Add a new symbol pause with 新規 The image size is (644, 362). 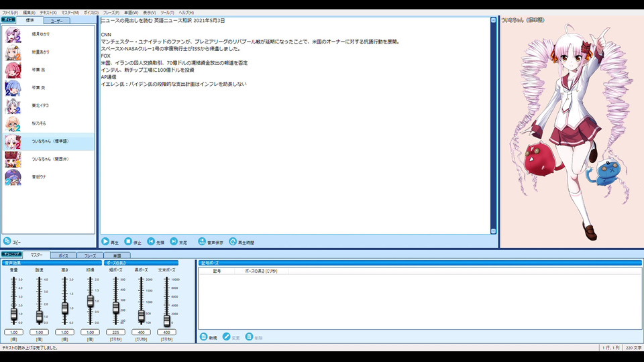point(208,337)
